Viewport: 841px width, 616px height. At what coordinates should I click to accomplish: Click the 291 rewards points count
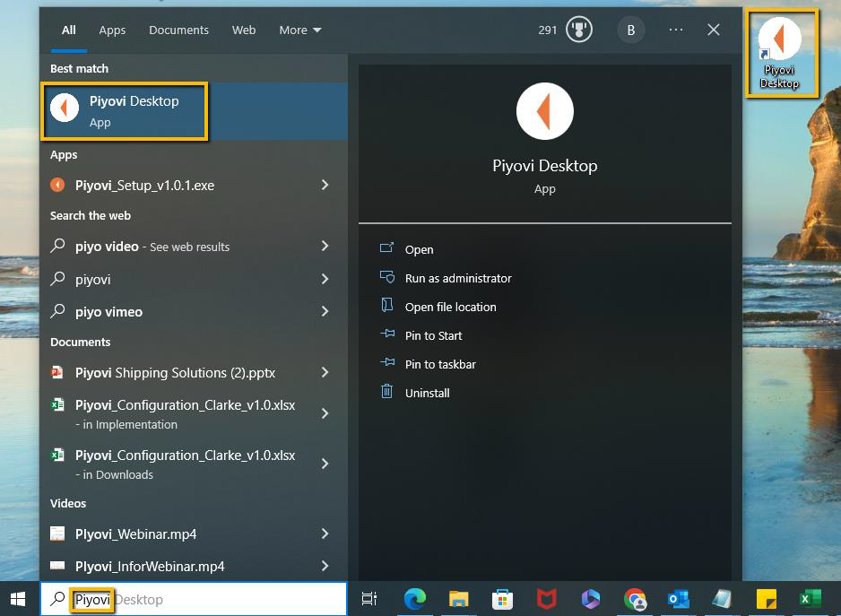point(548,30)
